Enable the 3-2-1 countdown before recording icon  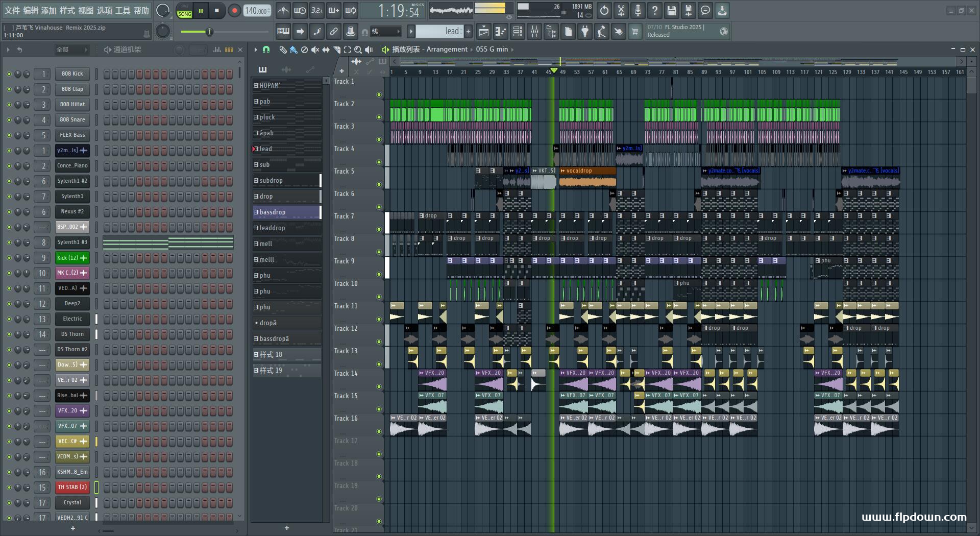coord(316,10)
